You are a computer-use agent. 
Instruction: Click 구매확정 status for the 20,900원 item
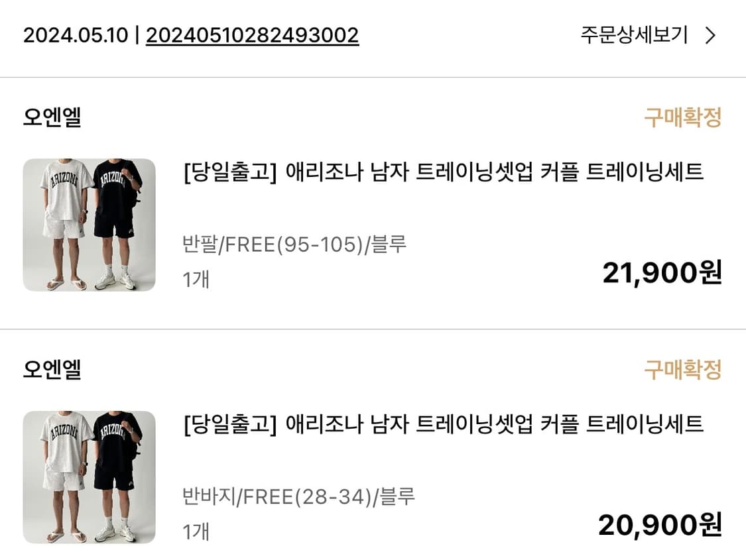point(682,370)
